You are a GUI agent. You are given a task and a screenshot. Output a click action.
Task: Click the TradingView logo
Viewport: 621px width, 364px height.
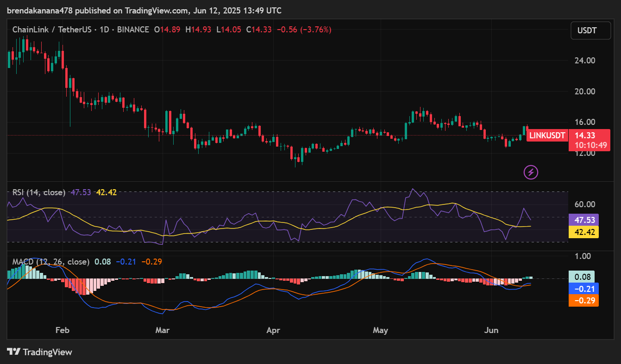tap(40, 352)
